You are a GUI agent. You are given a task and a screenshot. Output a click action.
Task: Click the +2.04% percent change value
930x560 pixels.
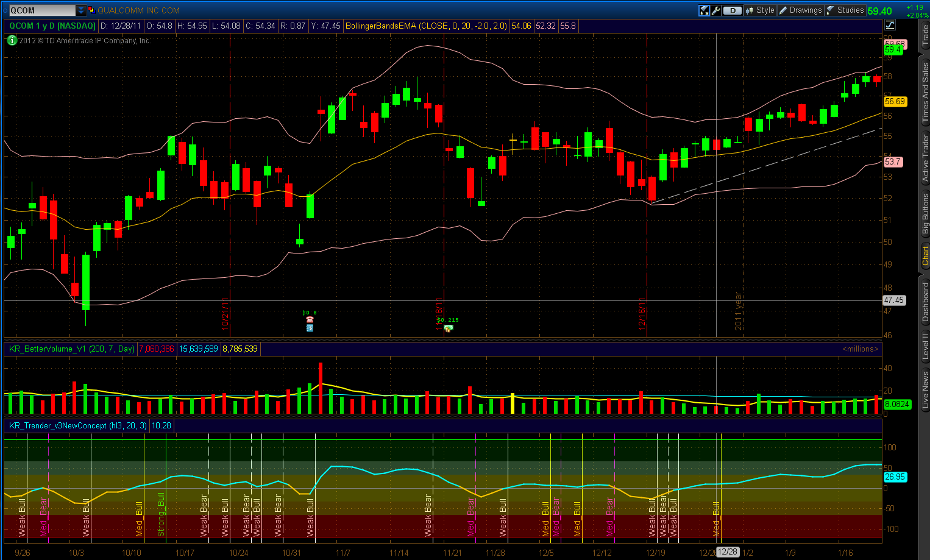coord(918,15)
